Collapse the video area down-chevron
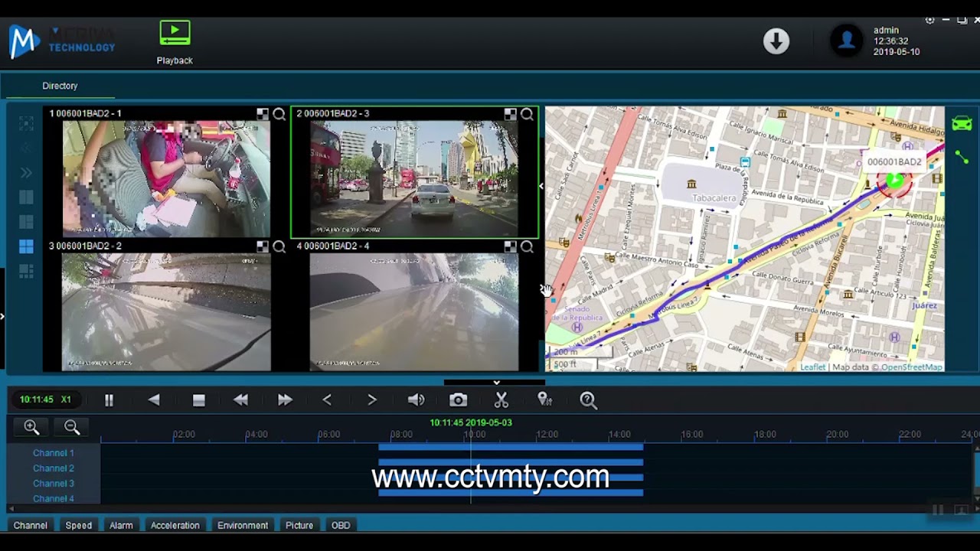This screenshot has height=551, width=980. click(496, 382)
